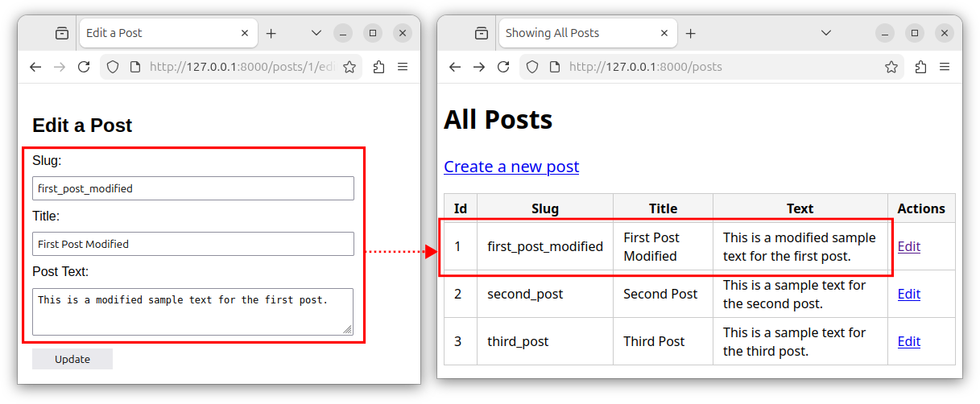Open extensions icon in Edit a Post window
This screenshot has height=404, width=980.
[378, 67]
